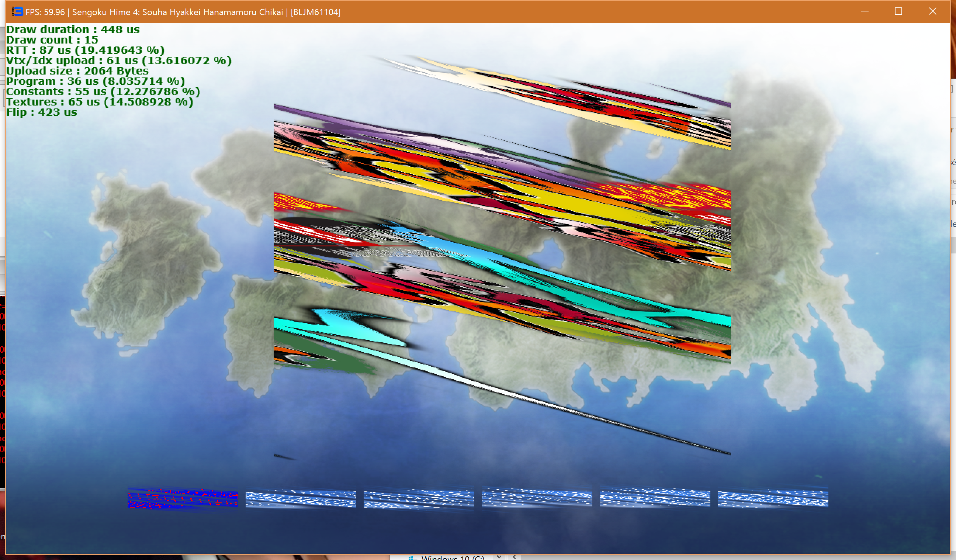Maximize the emulator game window

898,11
